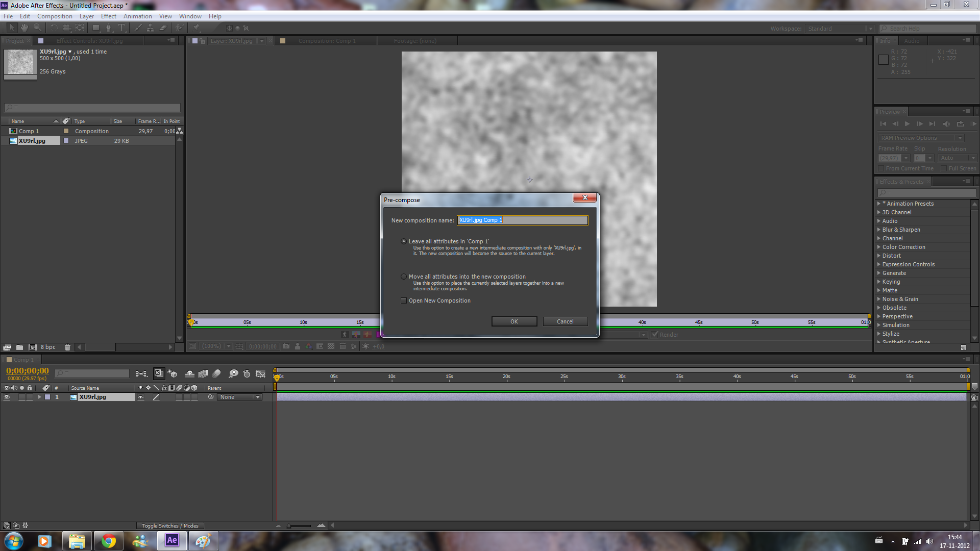Enable Motion Blur for the composition
980x551 pixels.
click(x=216, y=374)
